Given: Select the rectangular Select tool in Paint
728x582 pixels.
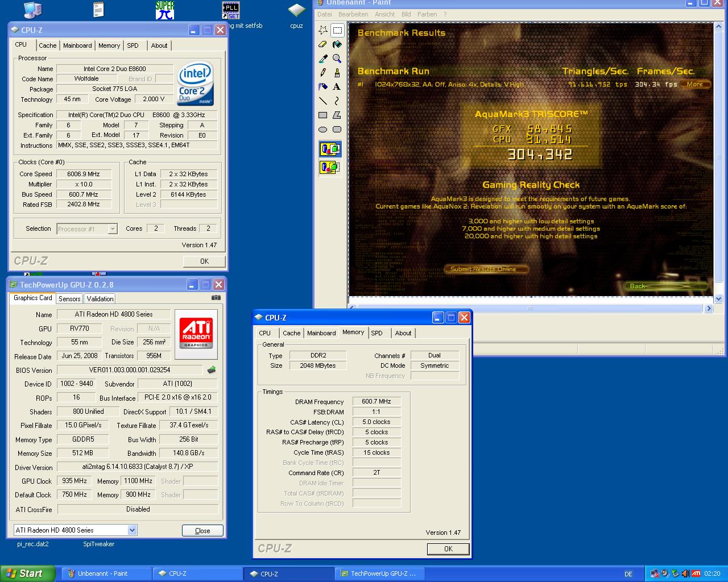Looking at the screenshot, I should (337, 30).
